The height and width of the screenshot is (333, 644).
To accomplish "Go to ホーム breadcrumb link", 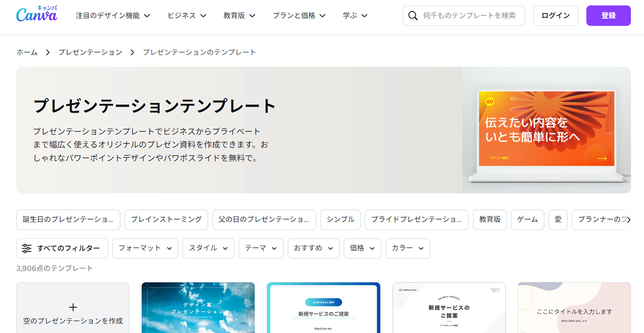I will [x=27, y=52].
